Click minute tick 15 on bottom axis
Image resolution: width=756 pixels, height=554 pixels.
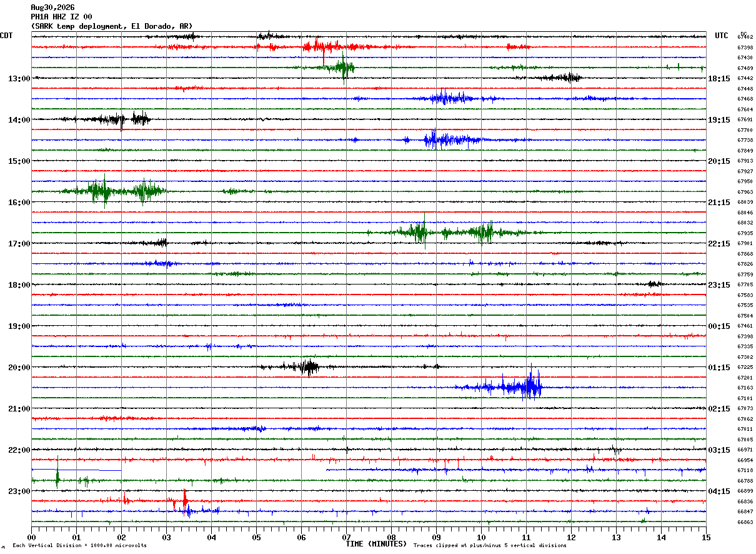705,537
